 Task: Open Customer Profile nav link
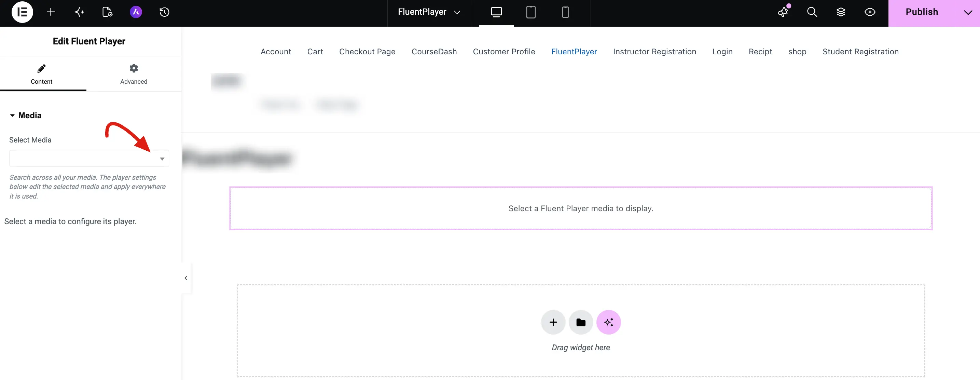tap(504, 51)
